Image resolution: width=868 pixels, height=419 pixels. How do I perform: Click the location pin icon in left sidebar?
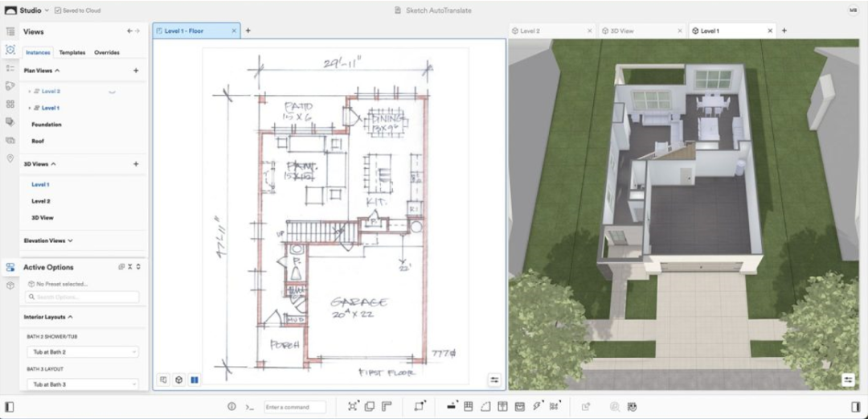click(x=10, y=158)
